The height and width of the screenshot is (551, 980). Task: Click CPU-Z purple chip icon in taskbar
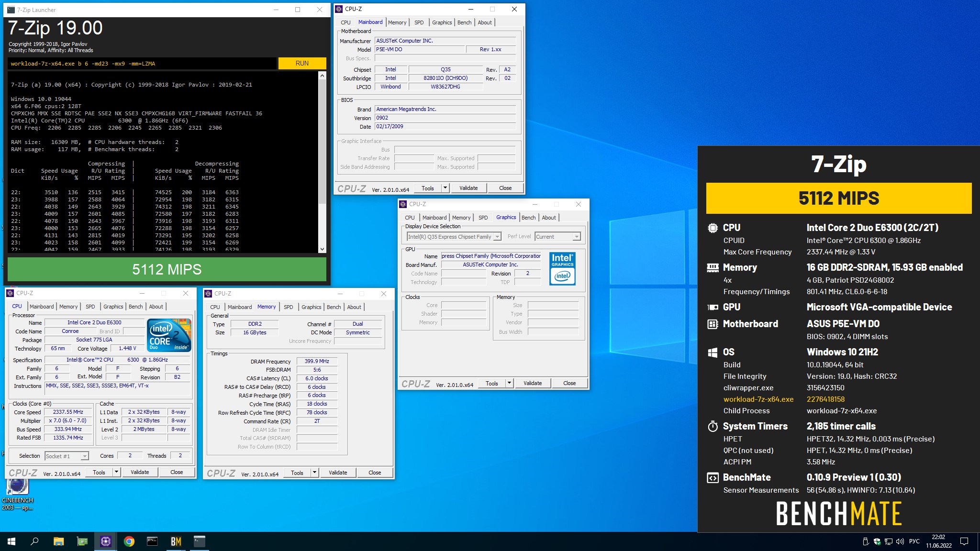(x=106, y=541)
